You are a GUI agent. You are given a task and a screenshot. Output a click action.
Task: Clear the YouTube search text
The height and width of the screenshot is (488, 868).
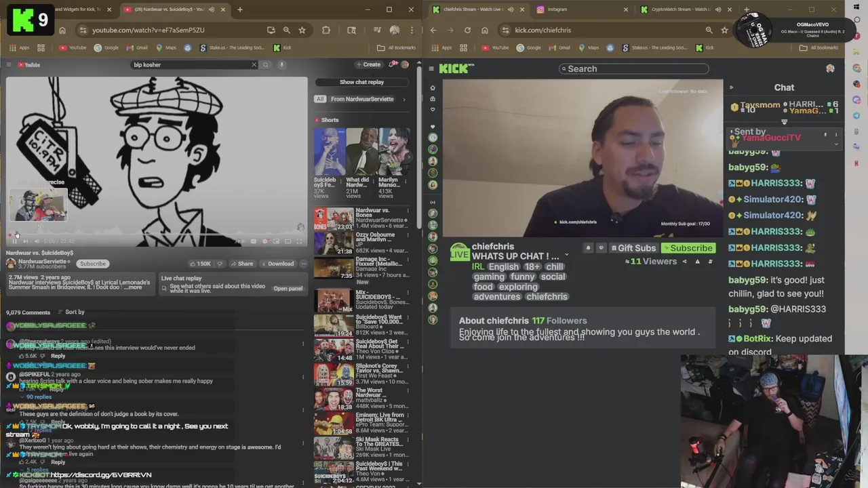(x=254, y=65)
